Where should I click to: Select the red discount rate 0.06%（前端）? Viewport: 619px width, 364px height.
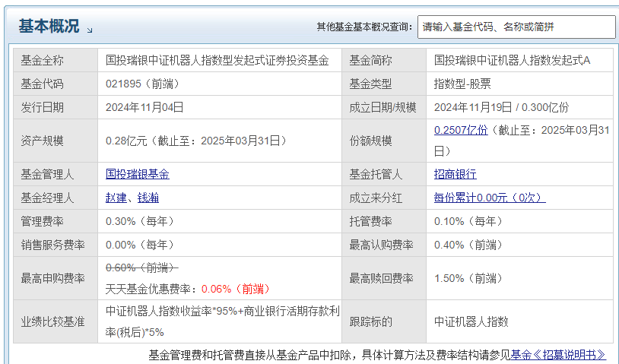pyautogui.click(x=236, y=289)
